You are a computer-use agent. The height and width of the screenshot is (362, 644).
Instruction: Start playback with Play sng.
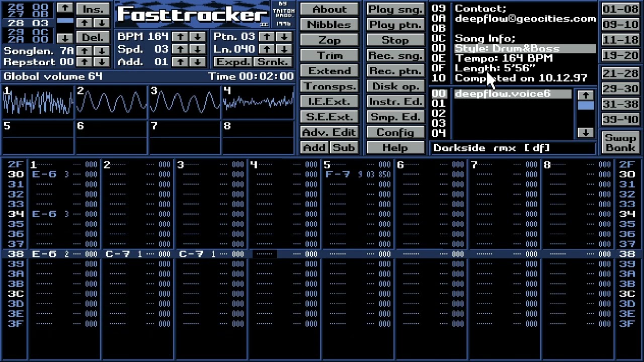point(395,9)
